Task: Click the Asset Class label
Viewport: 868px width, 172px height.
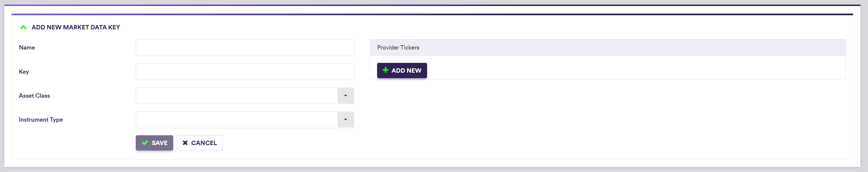Action: [34, 96]
